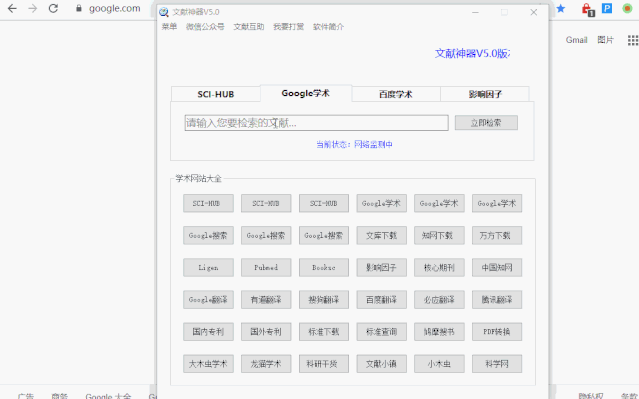
Task: Reload the google.com page in Chrome
Action: (53, 9)
